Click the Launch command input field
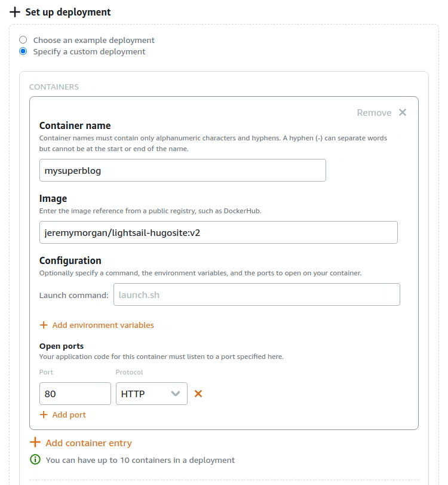 (256, 294)
